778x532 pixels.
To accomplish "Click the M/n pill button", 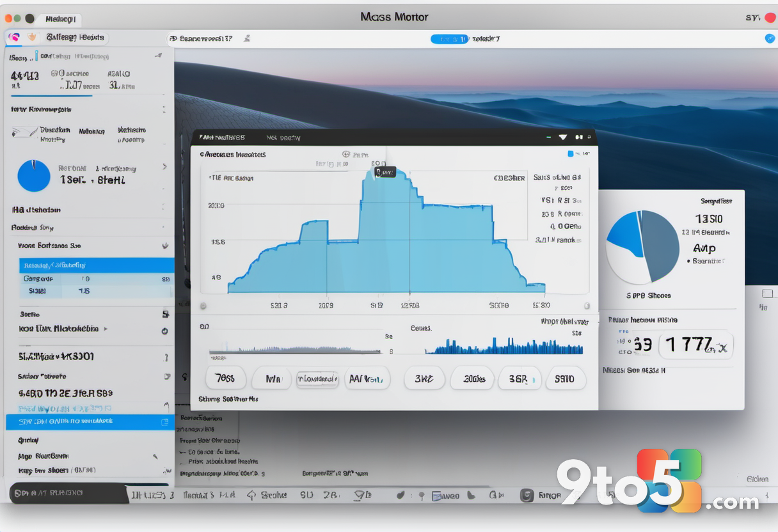I will click(273, 379).
